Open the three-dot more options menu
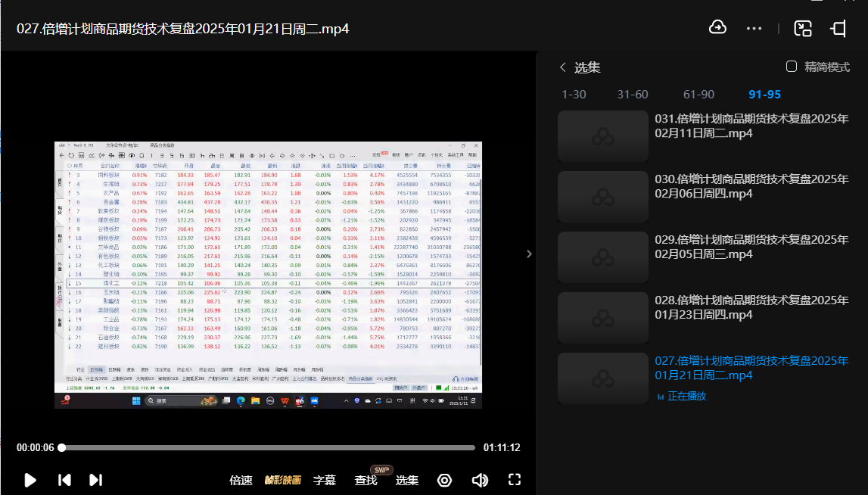 [x=754, y=28]
